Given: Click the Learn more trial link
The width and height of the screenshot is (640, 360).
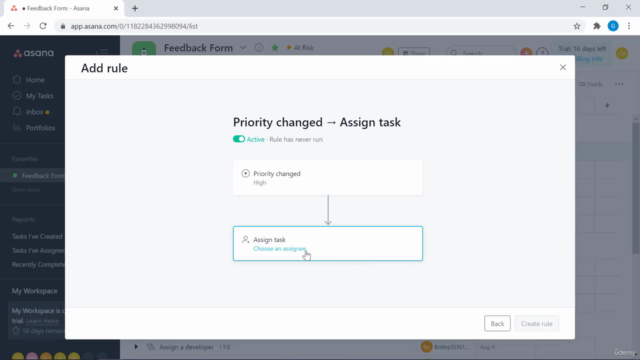Looking at the screenshot, I should (x=42, y=321).
